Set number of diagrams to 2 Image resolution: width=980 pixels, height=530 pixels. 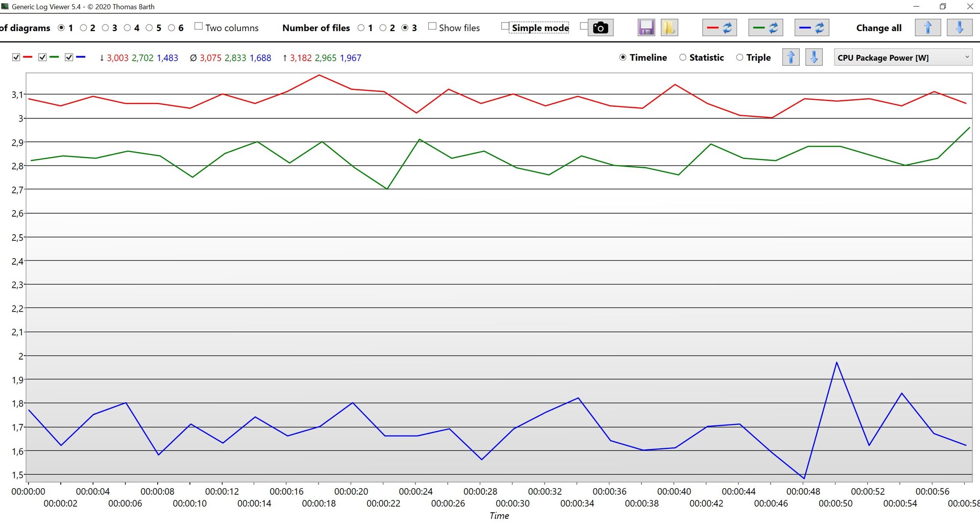(83, 28)
